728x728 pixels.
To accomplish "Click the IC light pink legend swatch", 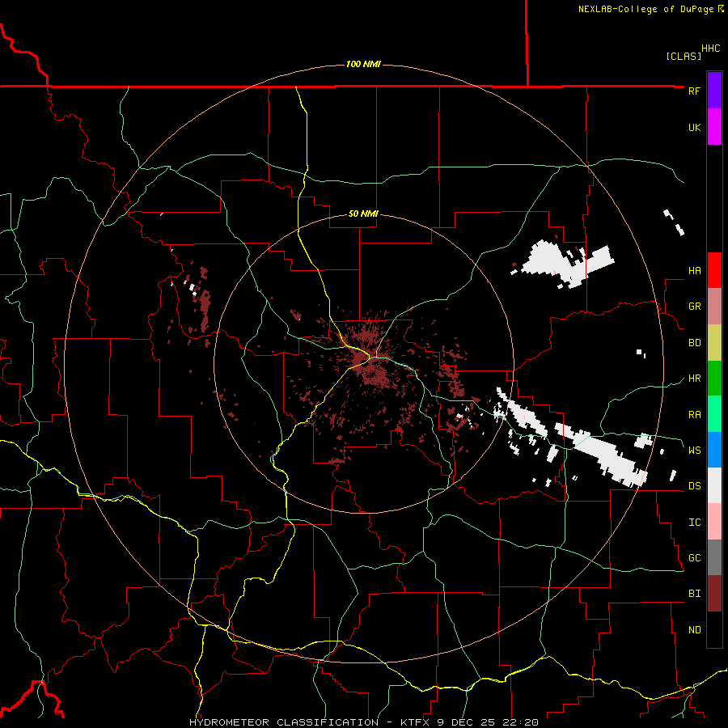I will point(714,522).
